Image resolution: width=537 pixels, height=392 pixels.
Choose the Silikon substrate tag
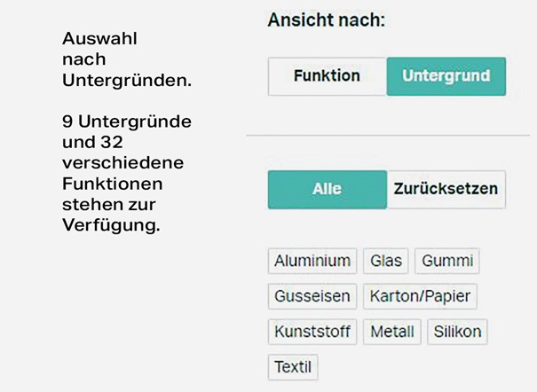(457, 332)
